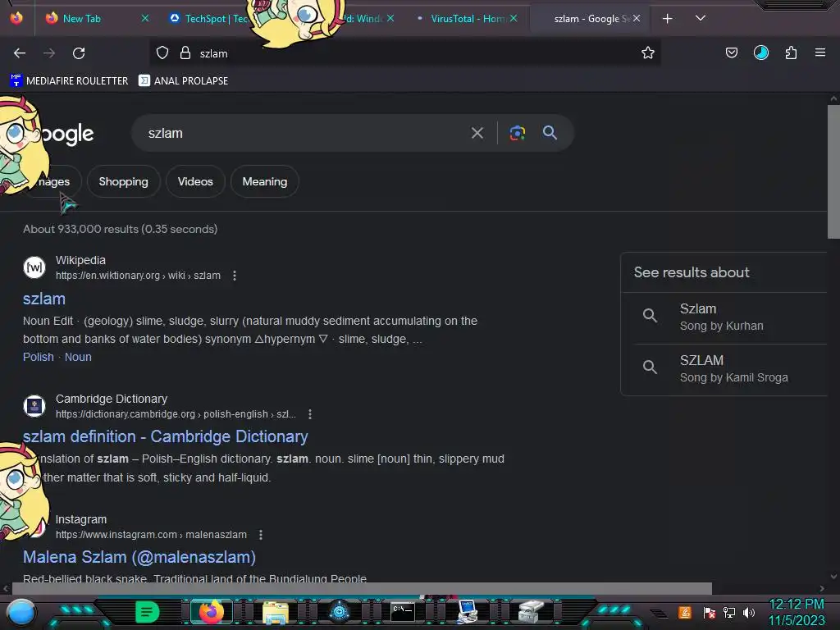Reload the page with the refresh icon

click(79, 53)
